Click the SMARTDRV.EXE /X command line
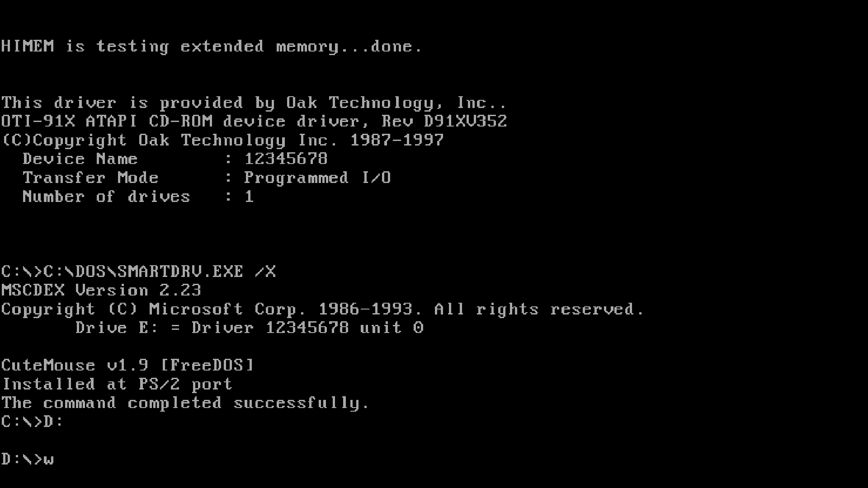 click(138, 271)
